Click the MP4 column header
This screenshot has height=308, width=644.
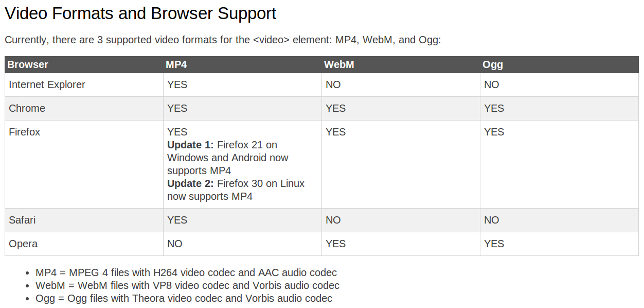point(176,65)
